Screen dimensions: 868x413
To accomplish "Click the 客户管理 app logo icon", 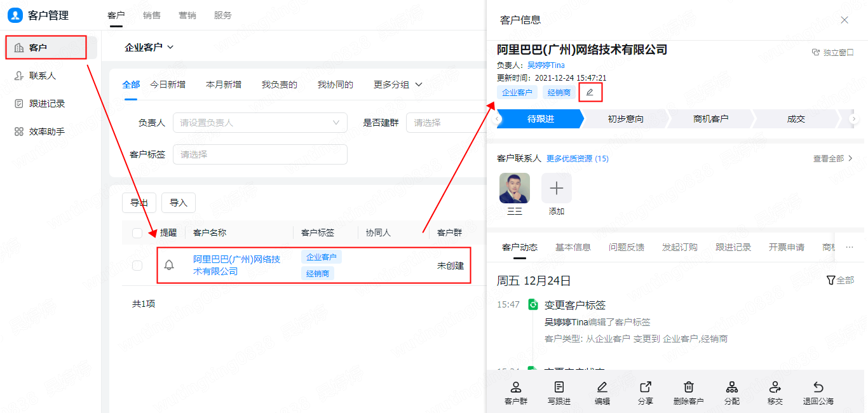I will pyautogui.click(x=15, y=15).
